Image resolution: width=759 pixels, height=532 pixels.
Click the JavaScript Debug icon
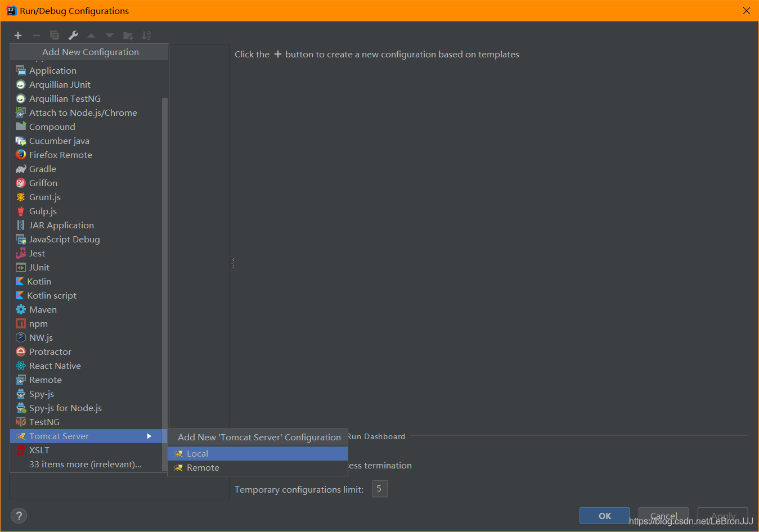pos(21,239)
